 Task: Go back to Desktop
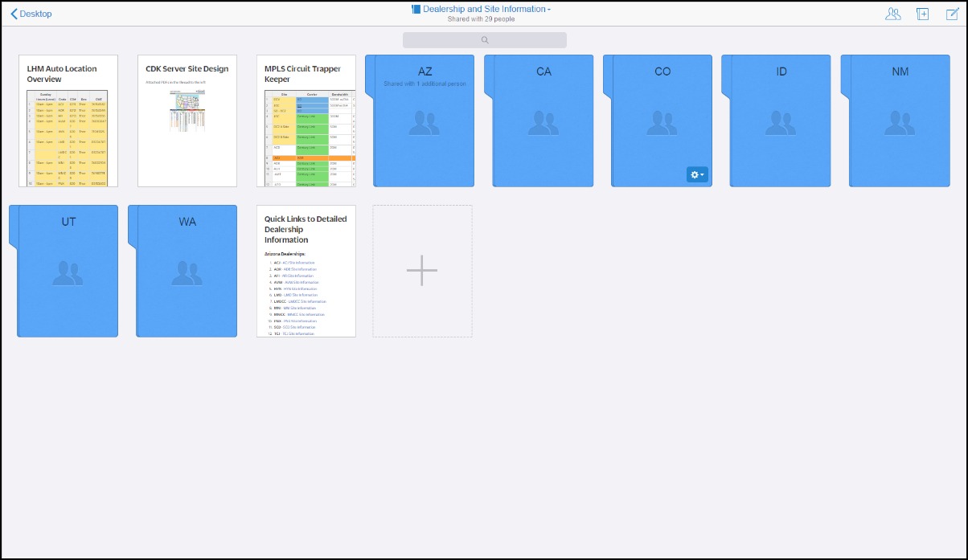coord(31,14)
